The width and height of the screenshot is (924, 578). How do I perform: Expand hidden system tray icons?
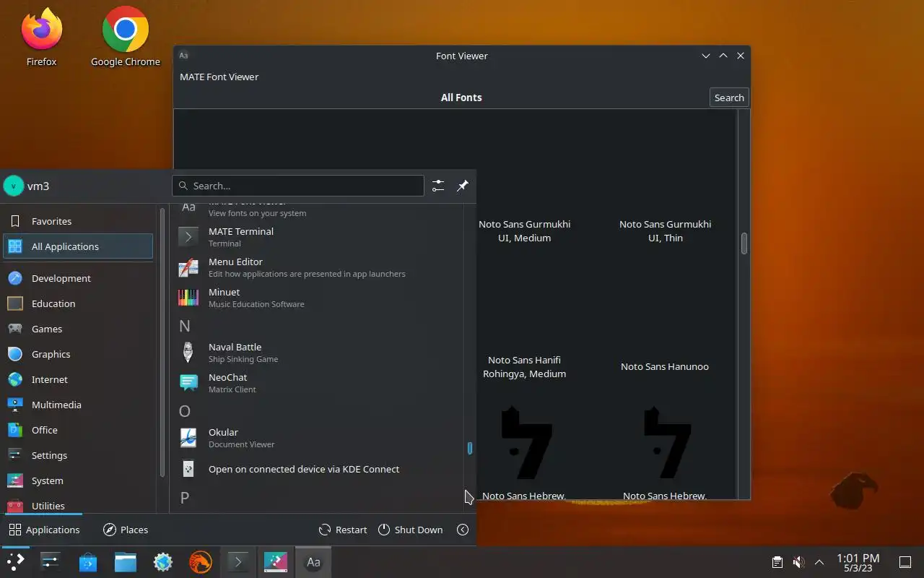[819, 562]
